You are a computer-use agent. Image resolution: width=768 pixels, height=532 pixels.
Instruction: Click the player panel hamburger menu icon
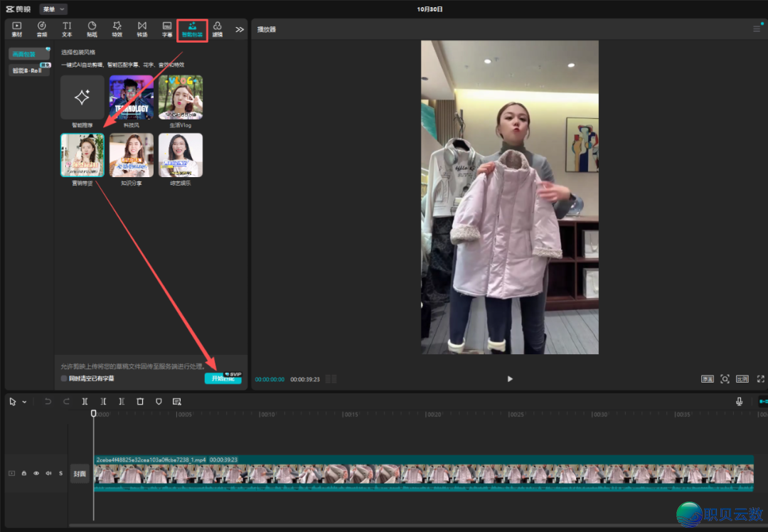tap(757, 29)
